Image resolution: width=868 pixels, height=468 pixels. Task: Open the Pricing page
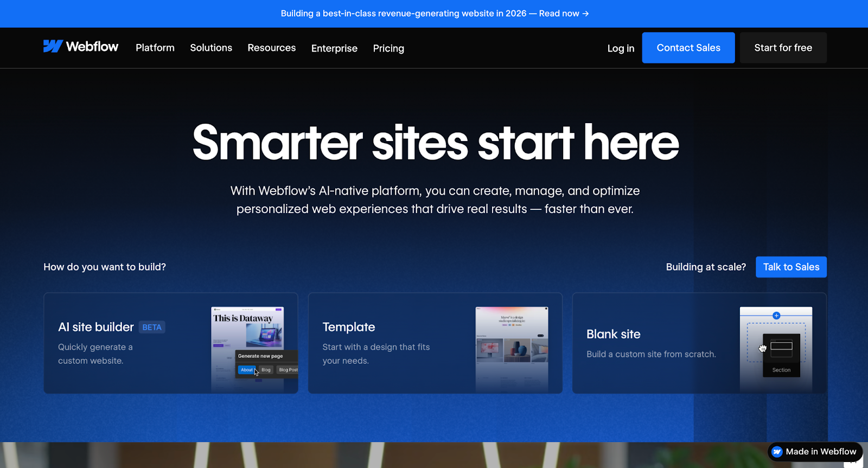tap(388, 48)
